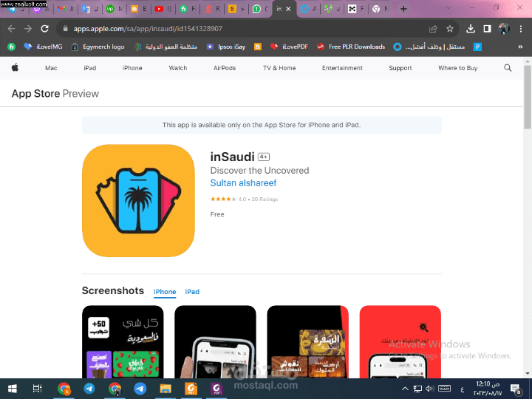Go back with the browser back arrow
This screenshot has width=532, height=399.
click(12, 29)
